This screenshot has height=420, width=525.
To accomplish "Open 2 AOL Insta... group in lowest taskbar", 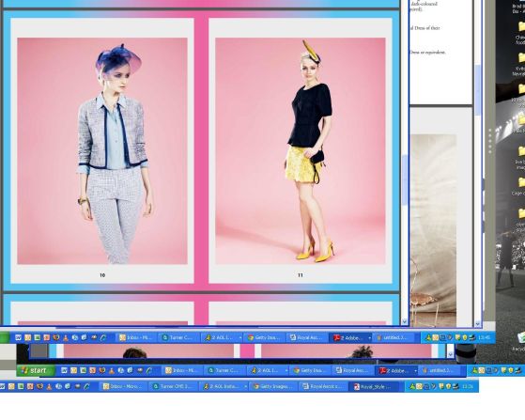I will click(x=224, y=386).
